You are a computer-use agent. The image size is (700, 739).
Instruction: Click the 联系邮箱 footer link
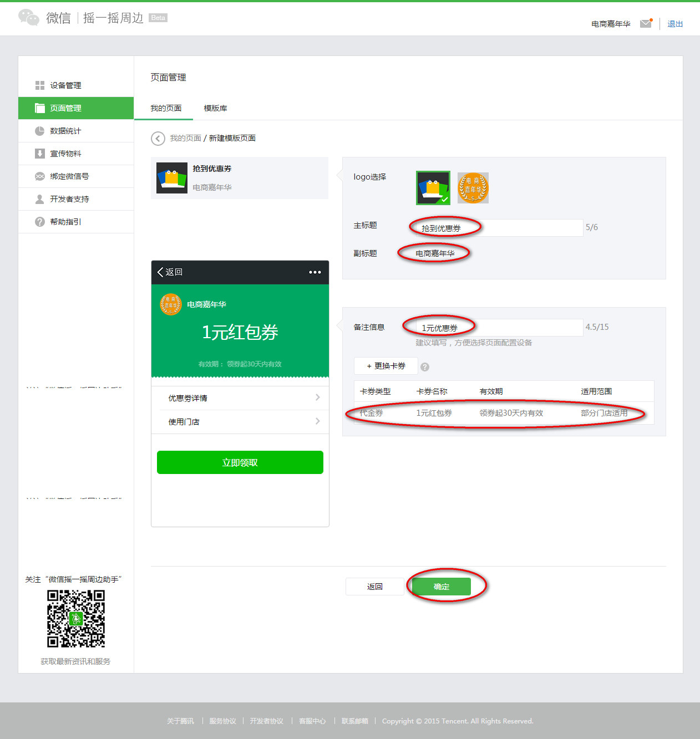tap(354, 721)
